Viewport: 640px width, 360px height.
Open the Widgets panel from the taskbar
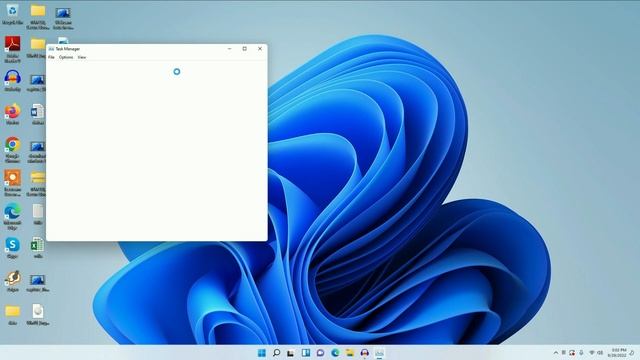pyautogui.click(x=306, y=353)
